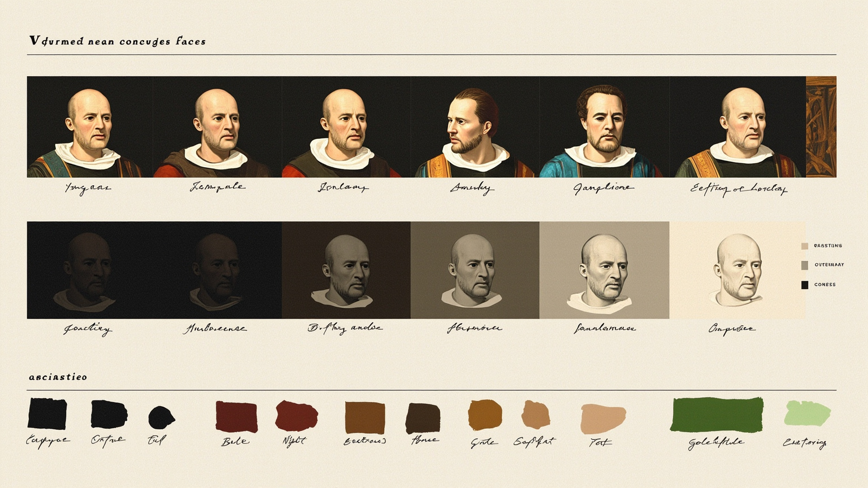Click the last top-row portrait with gold stole
Screen dimensions: 868x488
point(737,127)
